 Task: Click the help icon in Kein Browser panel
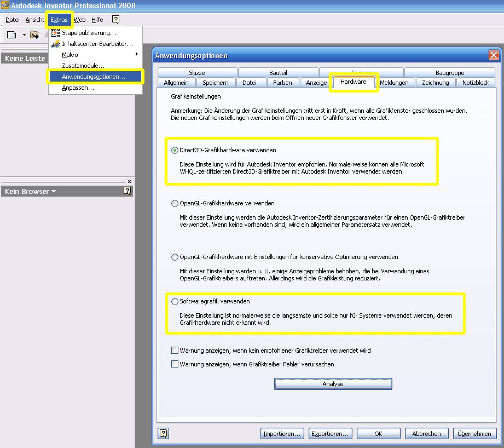click(x=128, y=191)
